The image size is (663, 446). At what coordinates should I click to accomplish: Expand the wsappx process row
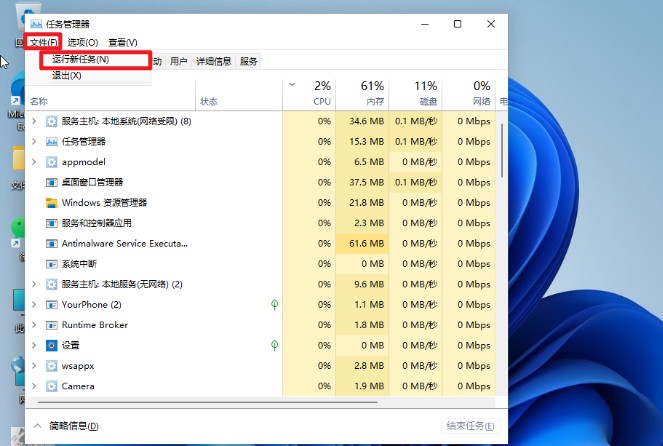[34, 366]
